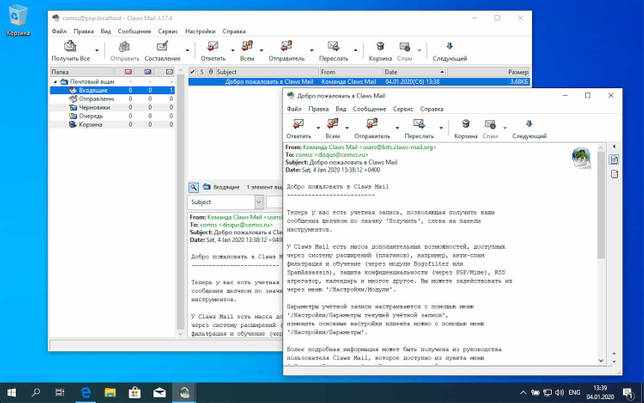Viewport: 644px width, 403px height.
Task: Click Следующий icon in message window toolbar
Action: [x=529, y=124]
